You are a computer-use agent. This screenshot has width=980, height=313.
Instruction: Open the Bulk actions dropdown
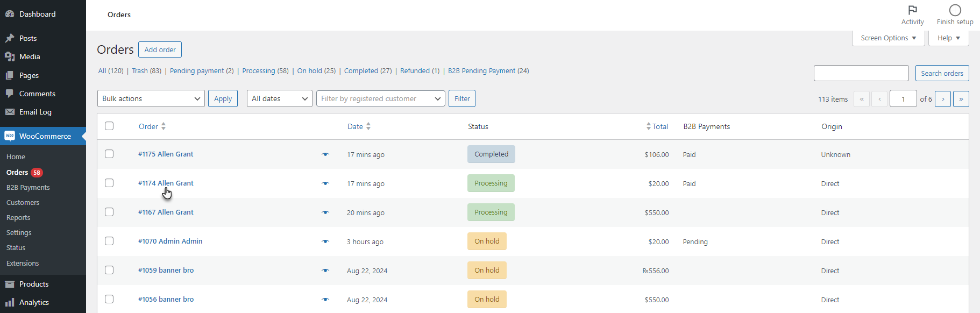(151, 98)
